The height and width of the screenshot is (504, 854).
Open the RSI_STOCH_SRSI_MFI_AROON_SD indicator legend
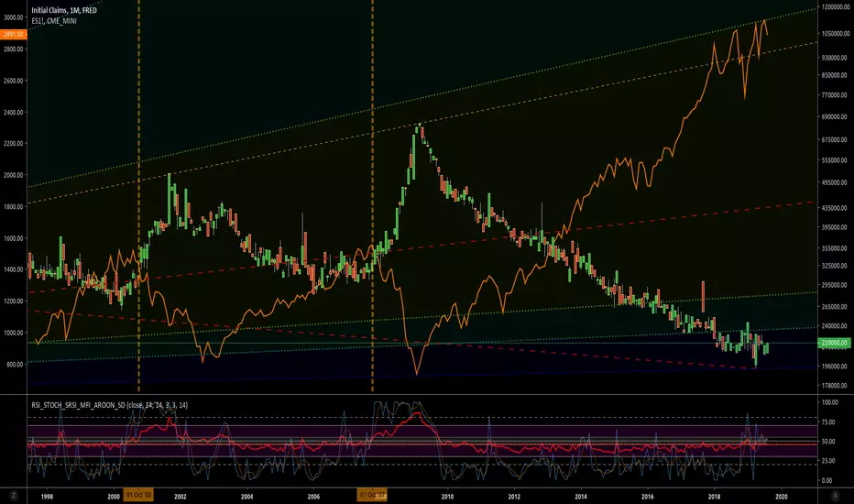click(x=109, y=405)
